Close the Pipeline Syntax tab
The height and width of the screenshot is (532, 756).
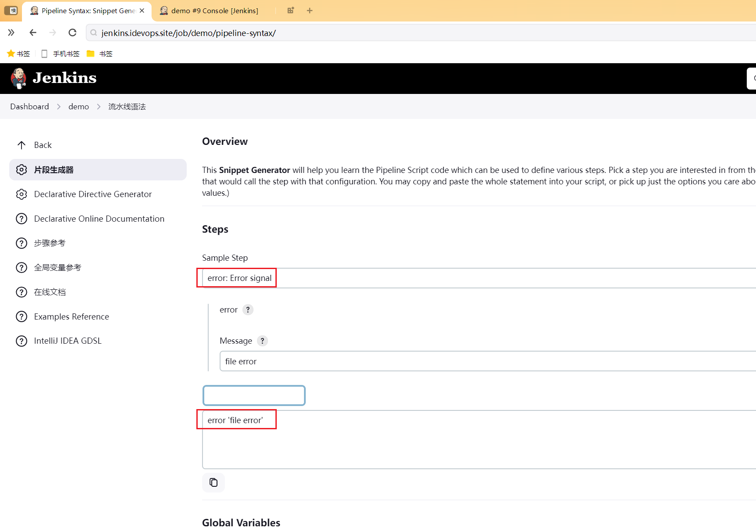[142, 11]
